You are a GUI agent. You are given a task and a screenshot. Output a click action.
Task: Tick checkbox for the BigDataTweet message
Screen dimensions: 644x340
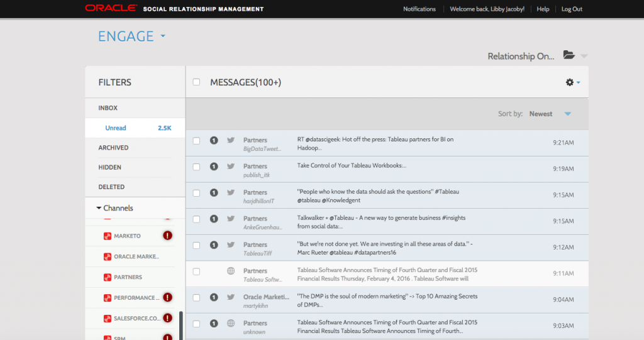197,141
